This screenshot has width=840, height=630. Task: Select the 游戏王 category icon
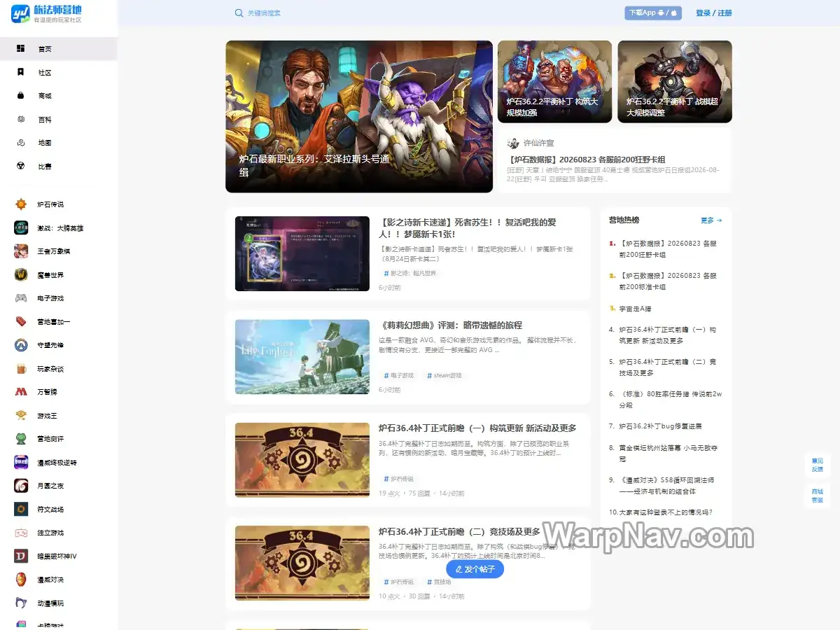coord(21,415)
